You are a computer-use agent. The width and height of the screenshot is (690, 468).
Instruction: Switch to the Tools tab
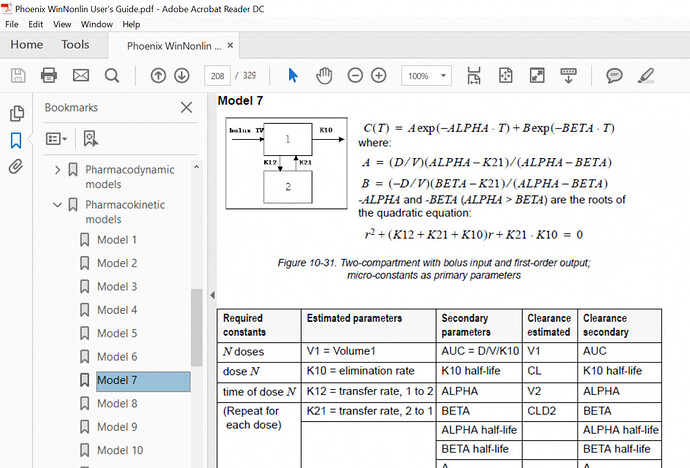(75, 44)
